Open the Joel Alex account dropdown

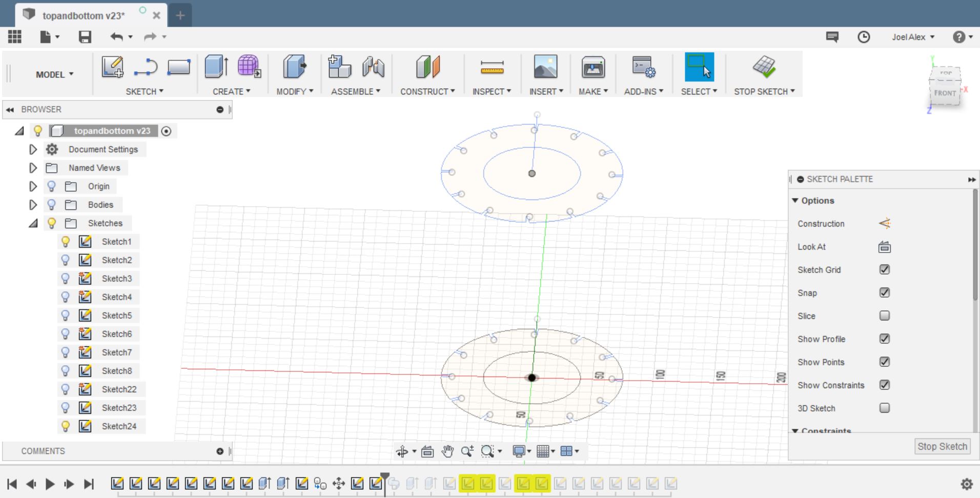click(913, 37)
